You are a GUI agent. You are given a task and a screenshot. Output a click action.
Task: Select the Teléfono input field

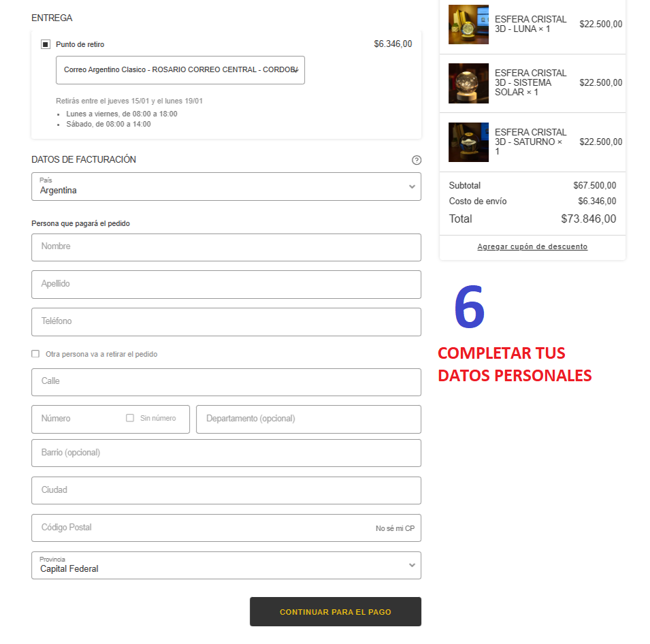click(x=226, y=321)
